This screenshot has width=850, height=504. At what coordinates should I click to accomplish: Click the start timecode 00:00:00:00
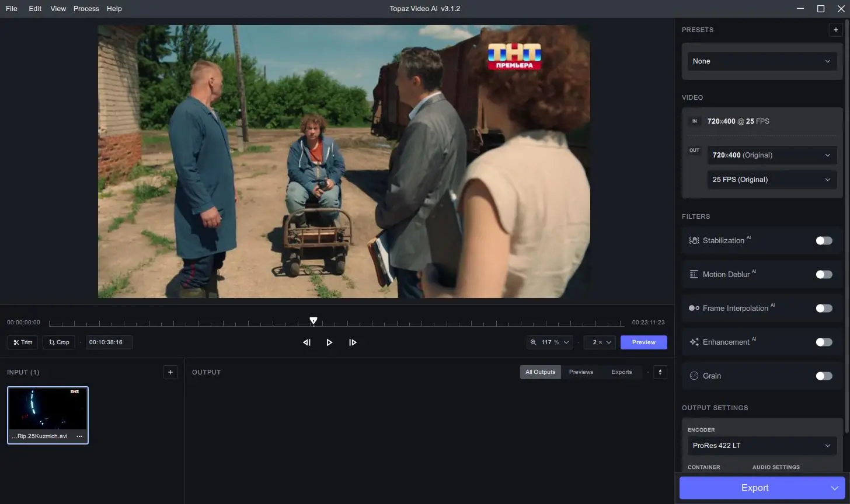click(x=23, y=323)
